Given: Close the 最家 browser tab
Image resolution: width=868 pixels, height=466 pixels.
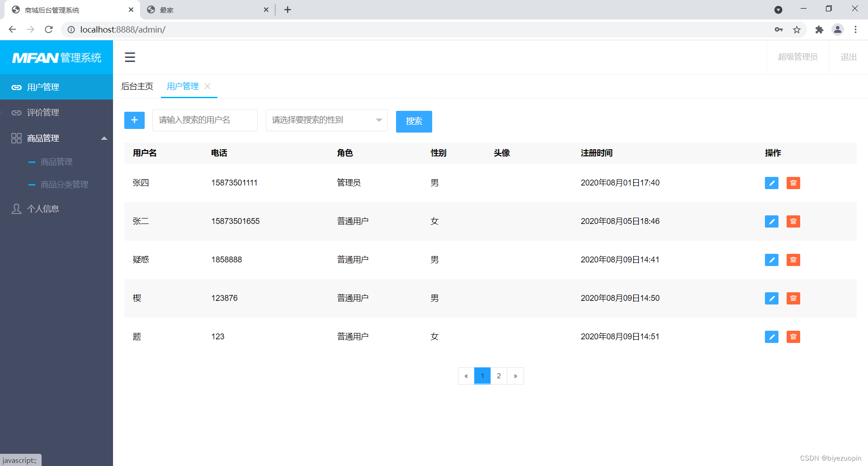Looking at the screenshot, I should click(x=266, y=10).
